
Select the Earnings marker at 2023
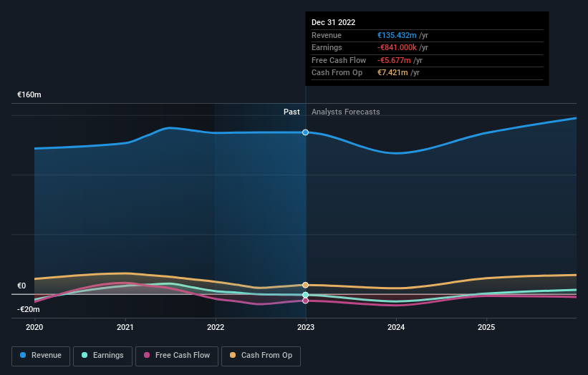point(305,295)
